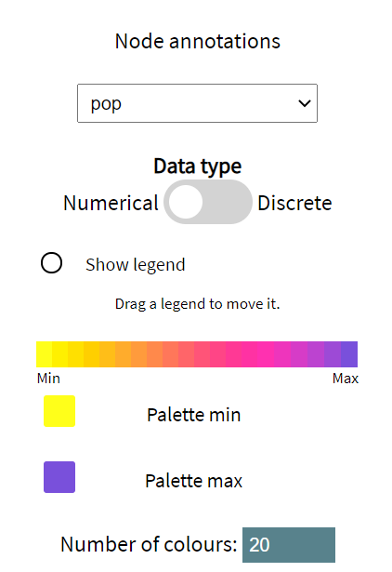
Task: Enable the Show legend radio button
Action: [51, 262]
